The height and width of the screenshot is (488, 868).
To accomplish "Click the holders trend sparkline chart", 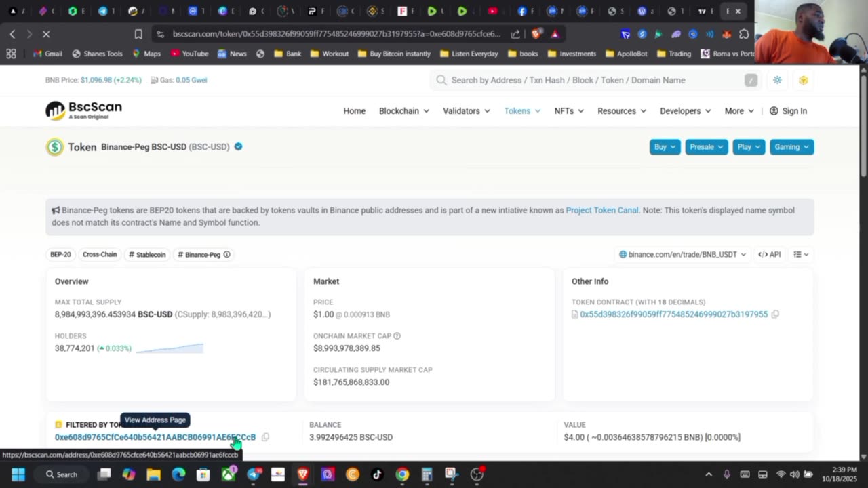I will [x=170, y=348].
